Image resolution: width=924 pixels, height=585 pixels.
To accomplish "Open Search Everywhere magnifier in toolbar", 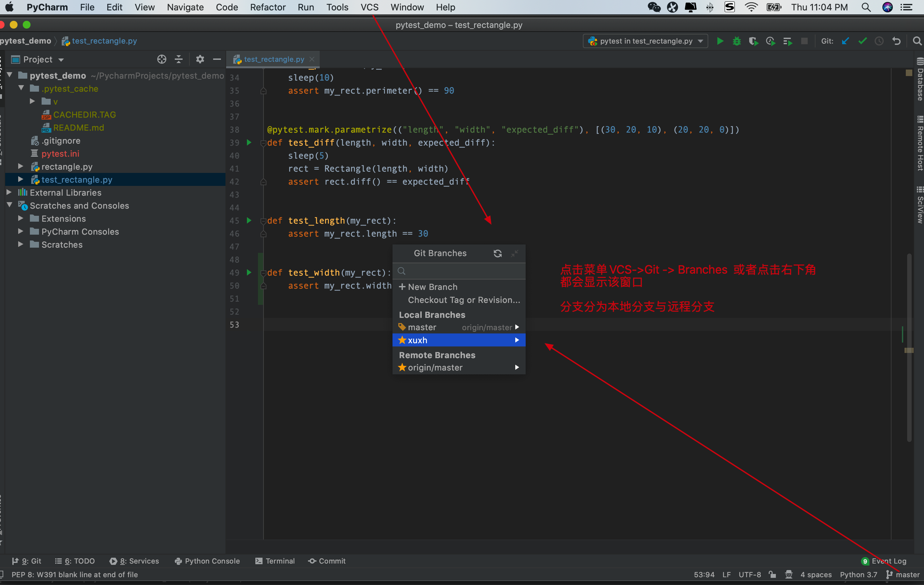I will pyautogui.click(x=917, y=41).
